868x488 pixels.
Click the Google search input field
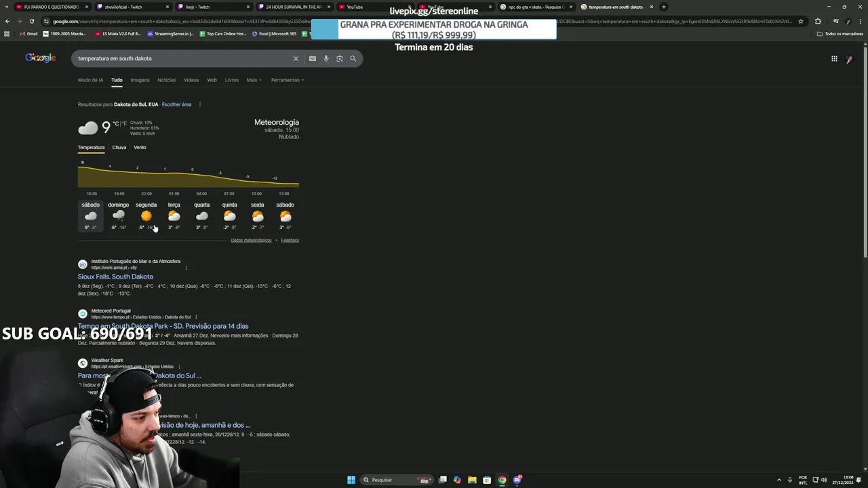[183, 58]
